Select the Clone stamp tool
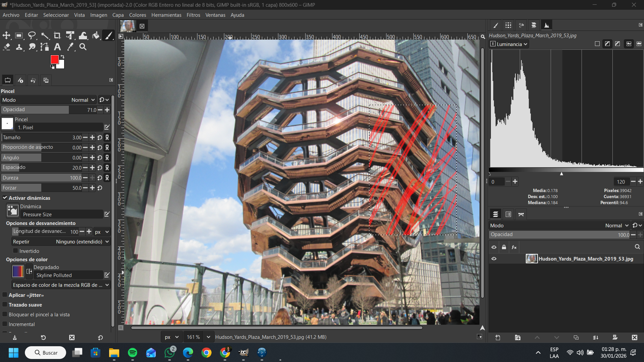This screenshot has height=362, width=644. click(19, 47)
